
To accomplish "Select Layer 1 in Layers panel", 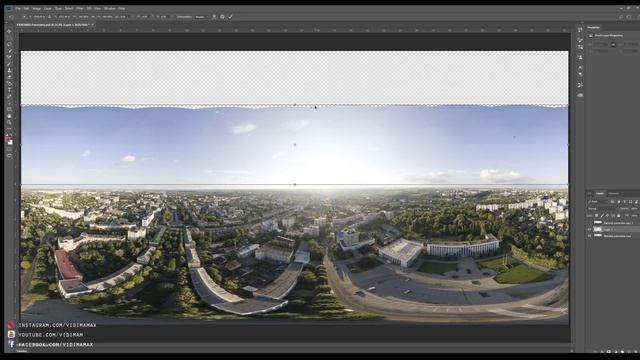I will (613, 229).
